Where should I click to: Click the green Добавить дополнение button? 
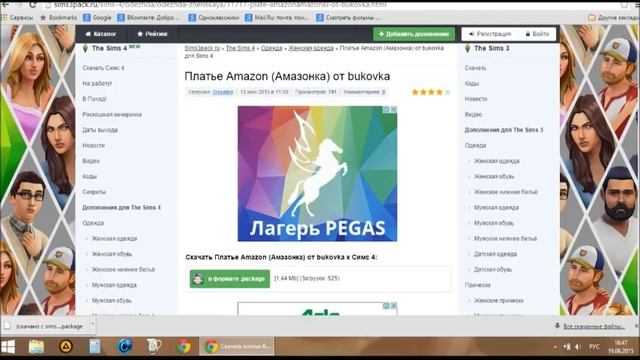pos(414,34)
